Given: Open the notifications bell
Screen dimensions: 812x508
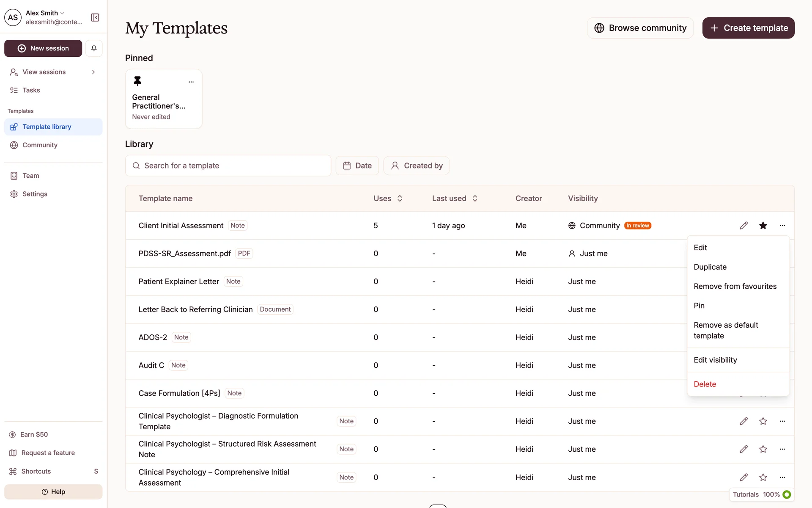Looking at the screenshot, I should (x=94, y=48).
